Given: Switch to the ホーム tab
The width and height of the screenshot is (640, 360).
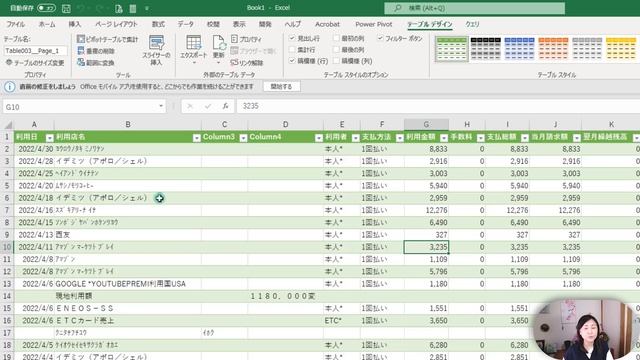Looking at the screenshot, I should click(47, 24).
